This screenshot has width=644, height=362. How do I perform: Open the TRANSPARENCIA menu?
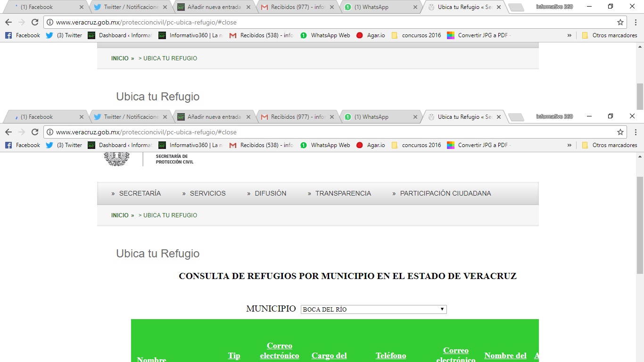[343, 193]
